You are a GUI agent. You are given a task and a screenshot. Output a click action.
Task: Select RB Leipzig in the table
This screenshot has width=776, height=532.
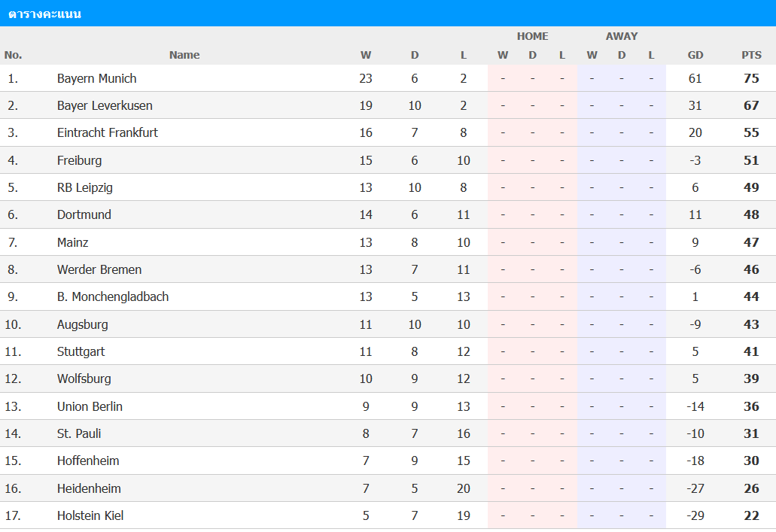point(84,187)
